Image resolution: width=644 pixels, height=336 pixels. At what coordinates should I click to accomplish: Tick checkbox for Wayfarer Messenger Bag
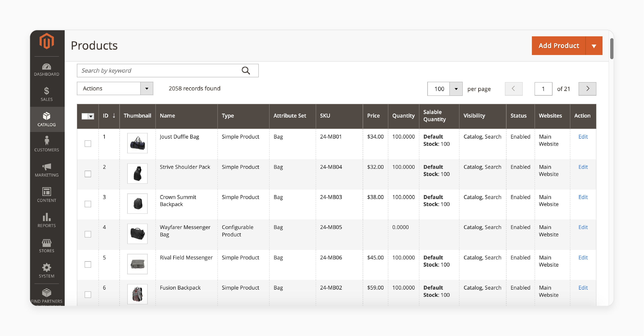point(88,234)
